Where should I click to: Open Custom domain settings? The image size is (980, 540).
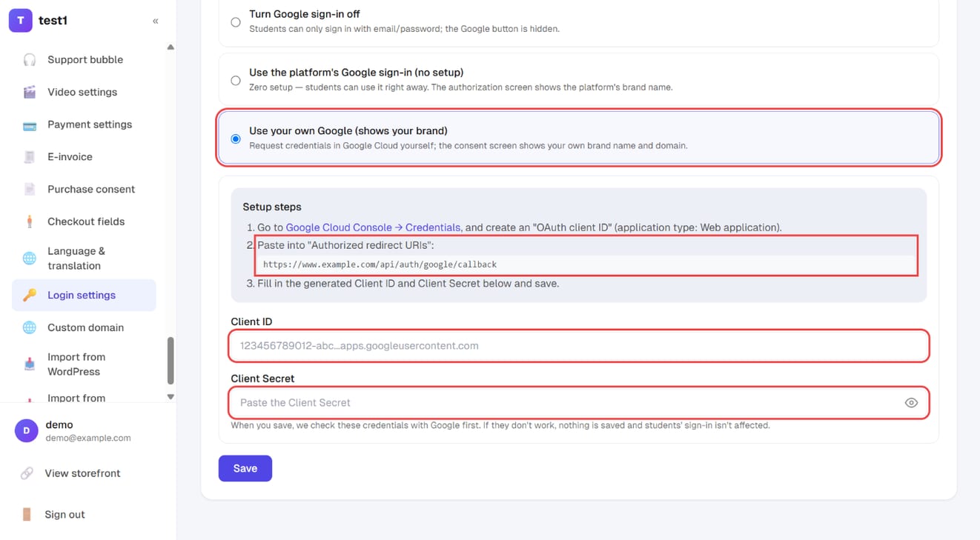84,327
